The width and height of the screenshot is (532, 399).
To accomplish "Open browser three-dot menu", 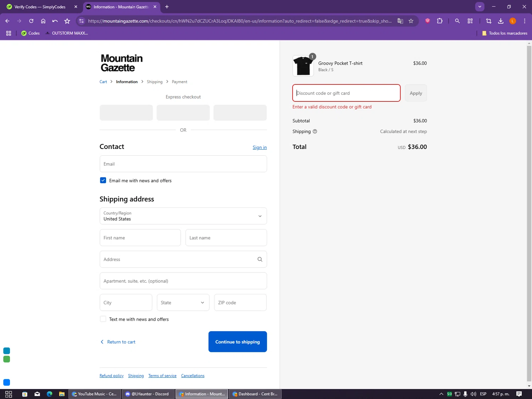I will [x=525, y=21].
